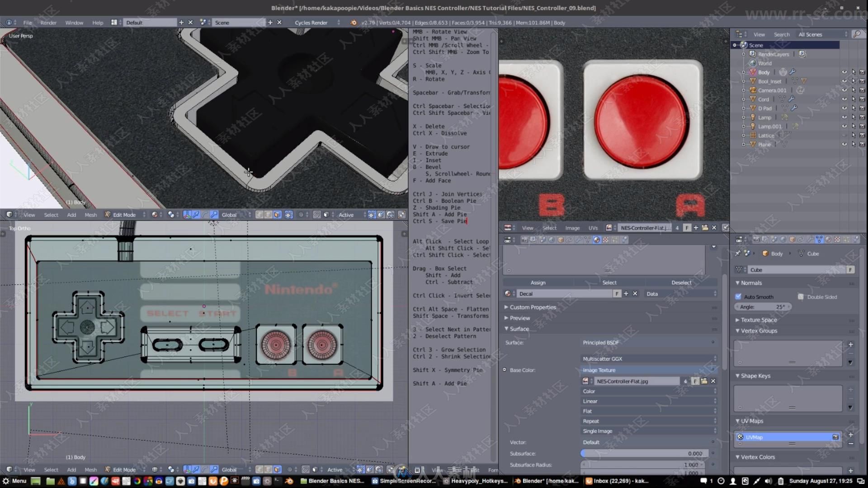This screenshot has height=488, width=868.
Task: Open Global transform orientation dropdown in upper viewport
Action: 235,215
